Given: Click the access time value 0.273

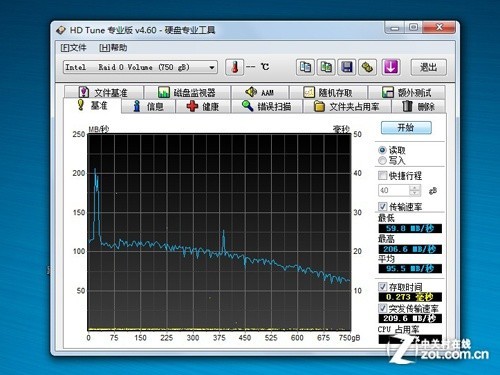Looking at the screenshot, I should click(410, 297).
